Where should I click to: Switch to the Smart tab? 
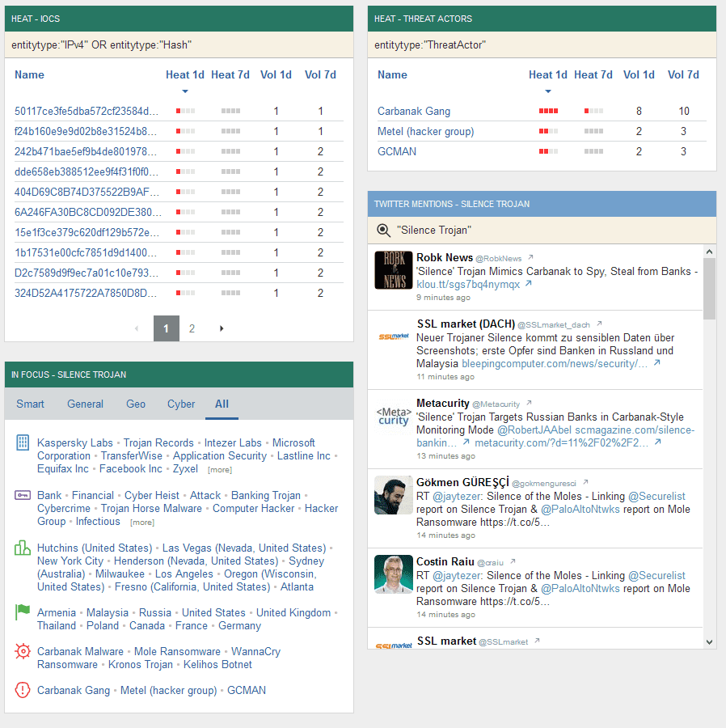click(30, 404)
